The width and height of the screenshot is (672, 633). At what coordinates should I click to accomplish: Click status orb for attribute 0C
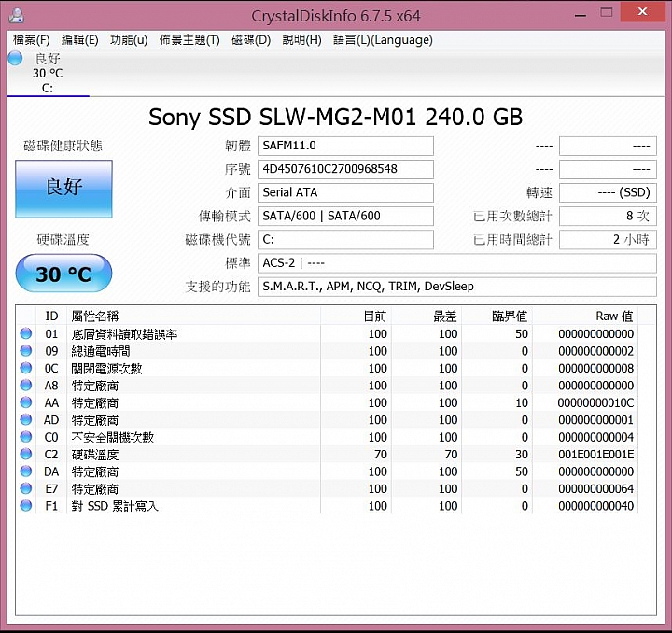(26, 368)
